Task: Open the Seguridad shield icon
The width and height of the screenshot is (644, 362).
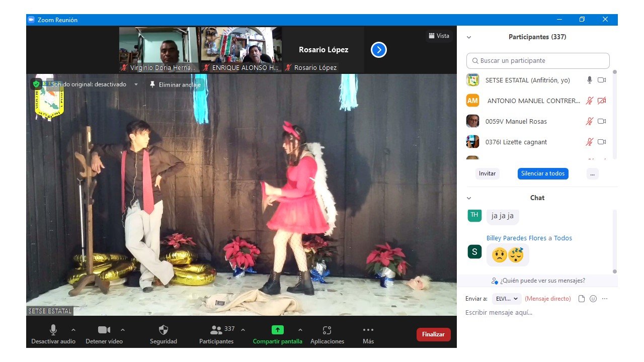Action: click(163, 330)
